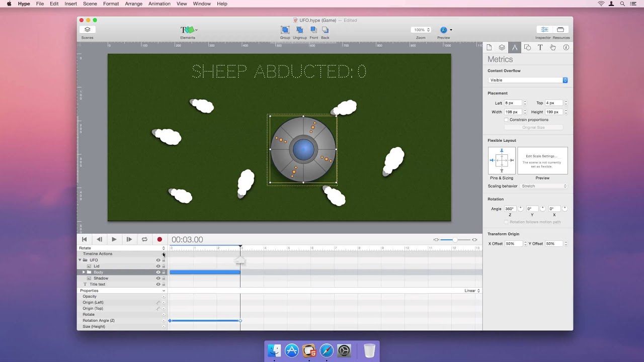Open the Arrange menu
This screenshot has height=362, width=644.
tap(133, 4)
